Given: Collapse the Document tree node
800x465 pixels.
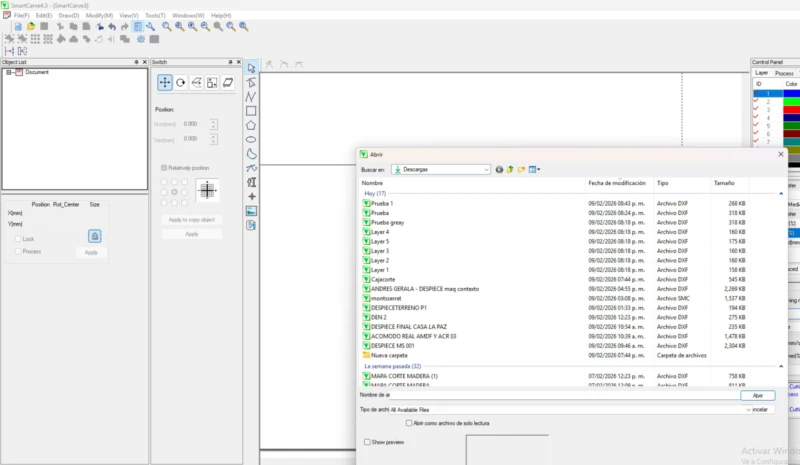Looking at the screenshot, I should (9, 72).
